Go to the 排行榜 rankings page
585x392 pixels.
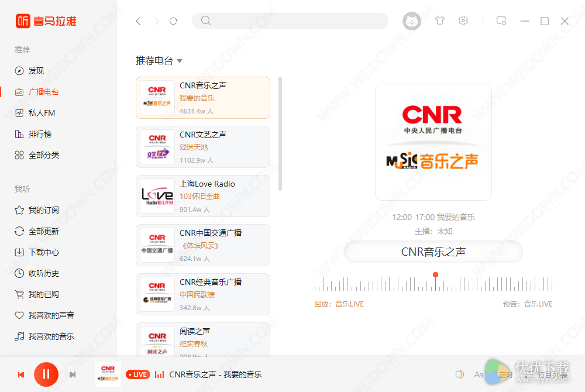click(x=33, y=134)
